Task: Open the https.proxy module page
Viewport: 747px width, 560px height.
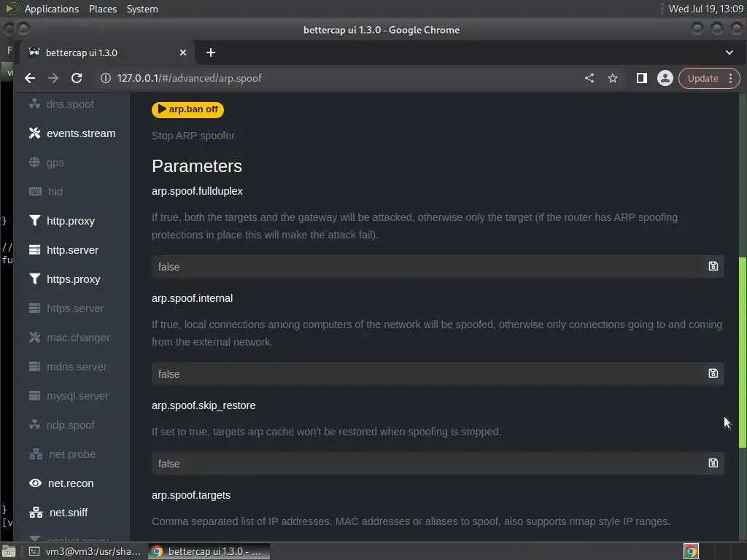Action: [74, 279]
